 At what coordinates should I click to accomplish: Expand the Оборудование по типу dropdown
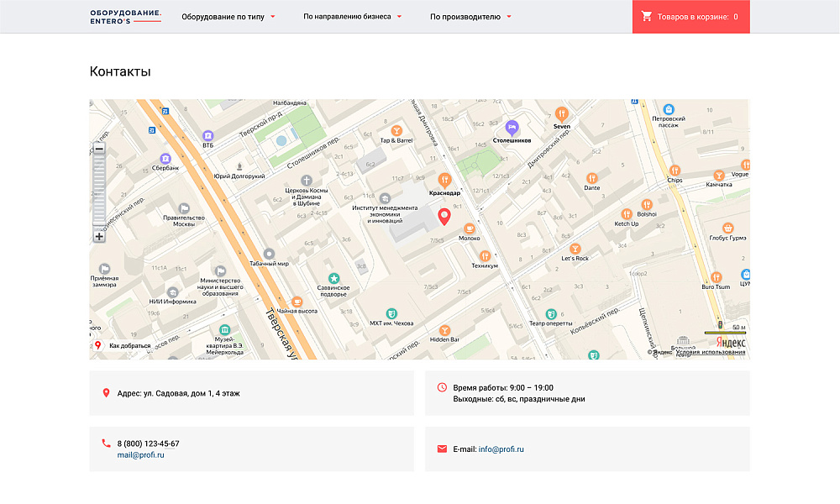(x=228, y=17)
